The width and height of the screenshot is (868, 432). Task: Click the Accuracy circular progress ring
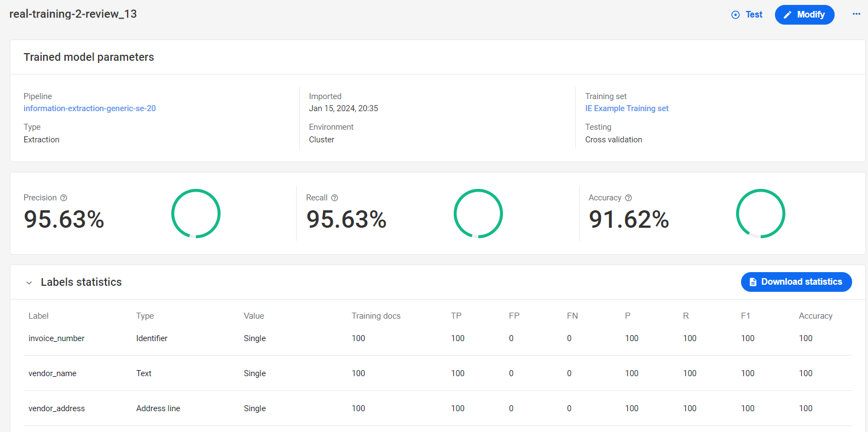(x=761, y=214)
